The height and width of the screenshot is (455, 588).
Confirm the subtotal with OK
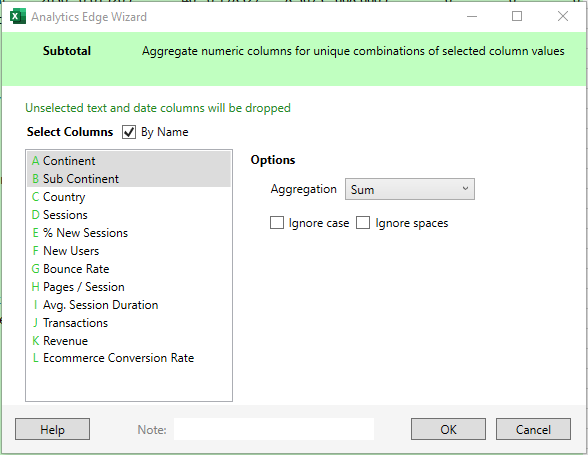coord(448,429)
